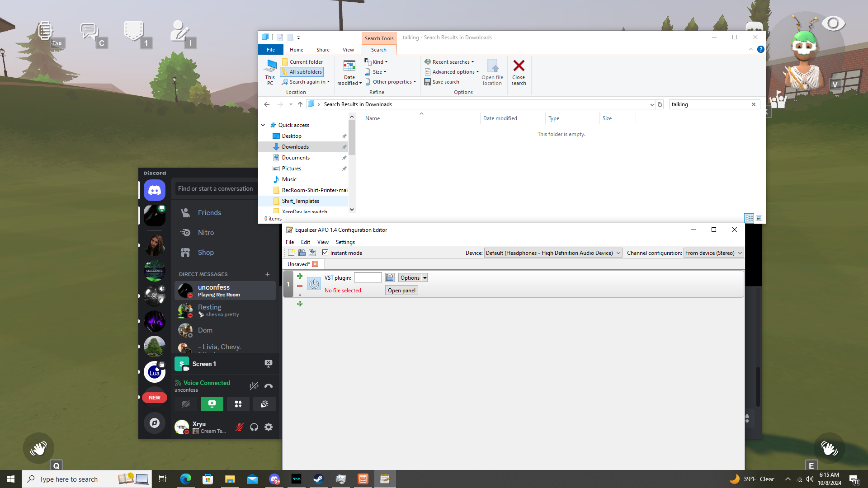Disconnect the Discord voice call
The width and height of the screenshot is (868, 488).
[x=269, y=386]
